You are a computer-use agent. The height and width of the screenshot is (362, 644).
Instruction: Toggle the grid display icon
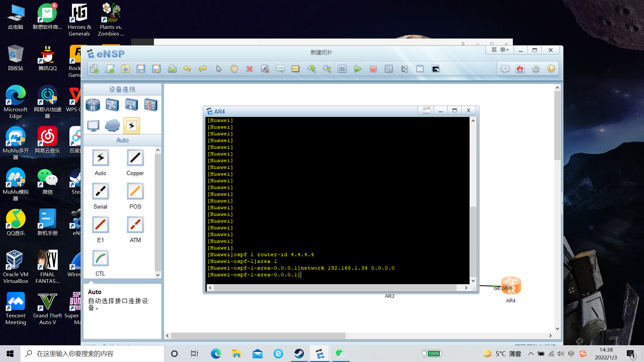[x=420, y=69]
